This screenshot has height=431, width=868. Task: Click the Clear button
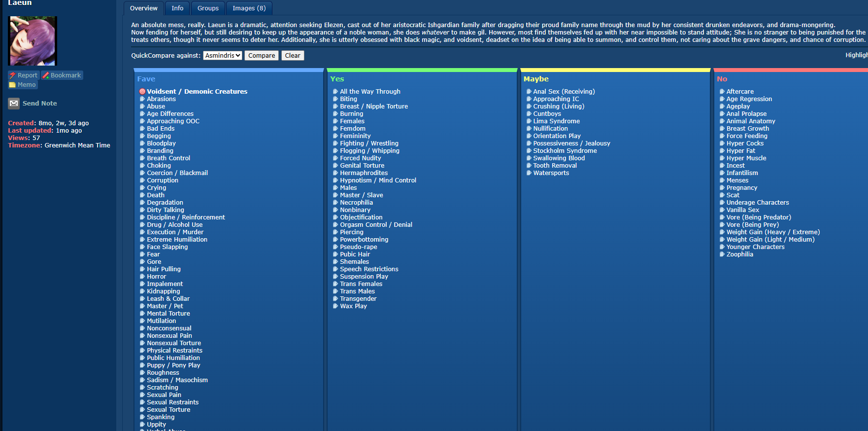click(x=293, y=56)
